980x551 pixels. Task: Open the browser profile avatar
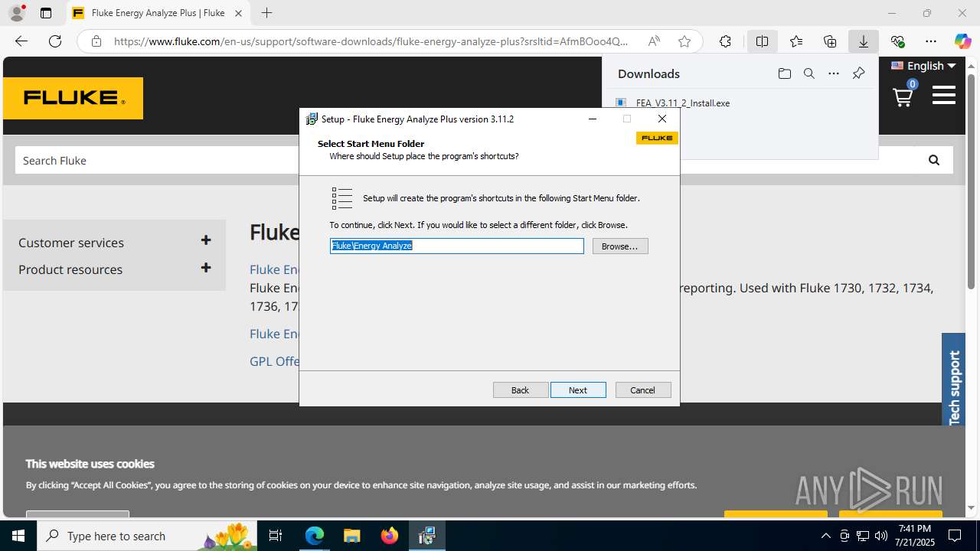(17, 13)
